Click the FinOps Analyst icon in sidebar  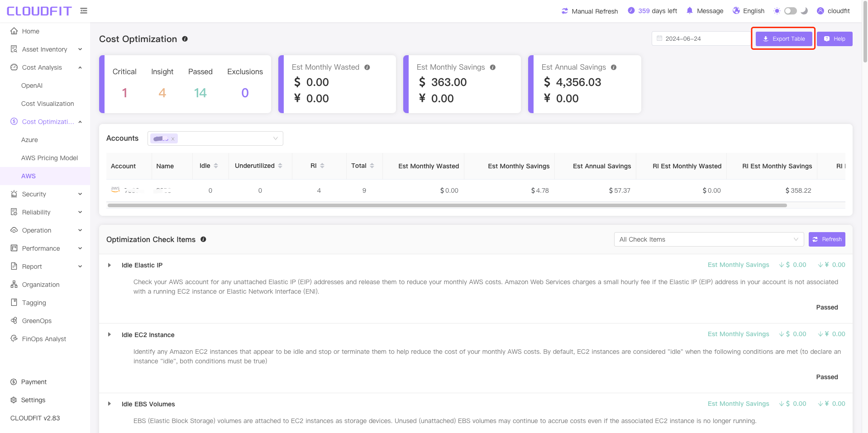point(14,338)
